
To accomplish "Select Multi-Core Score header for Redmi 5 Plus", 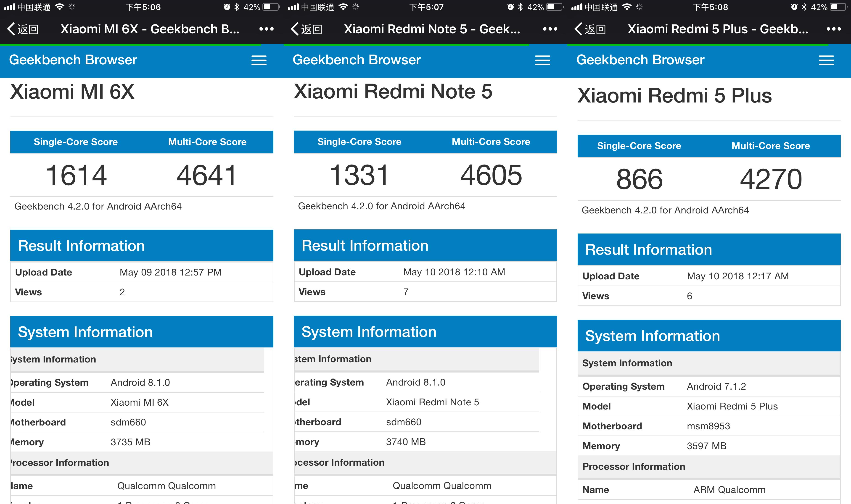I will click(x=771, y=146).
